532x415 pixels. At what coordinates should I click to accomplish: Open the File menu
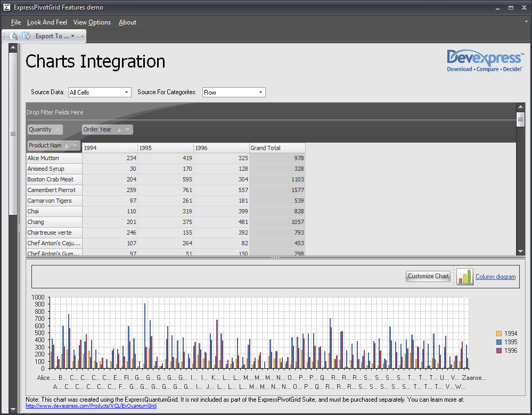(x=16, y=22)
